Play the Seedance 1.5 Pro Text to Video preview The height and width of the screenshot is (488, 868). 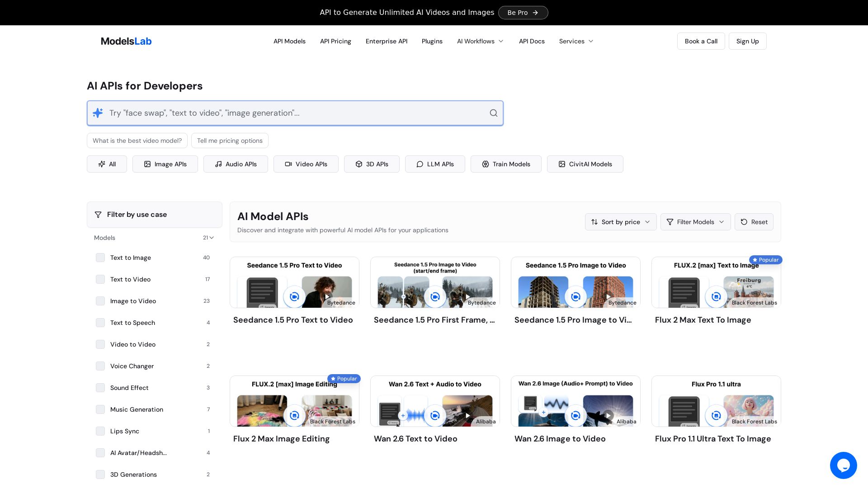327,297
